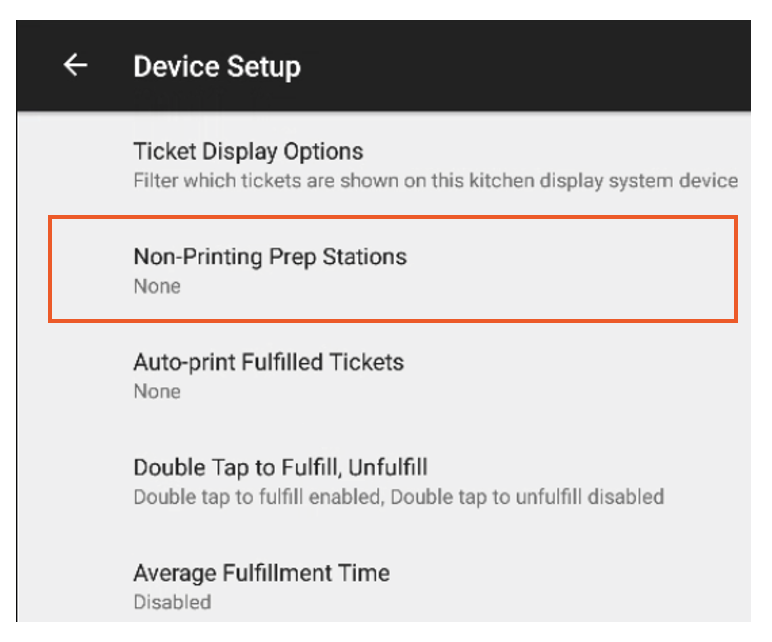Select None value under Non-Printing Prep Stations
The image size is (772, 642).
point(157,287)
